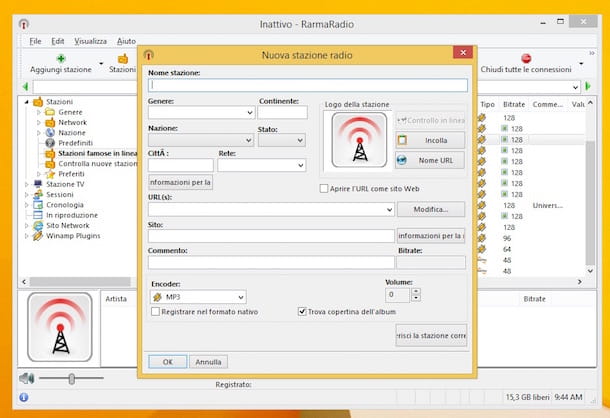Click the Continente input field
Image resolution: width=610 pixels, height=418 pixels.
pos(282,113)
